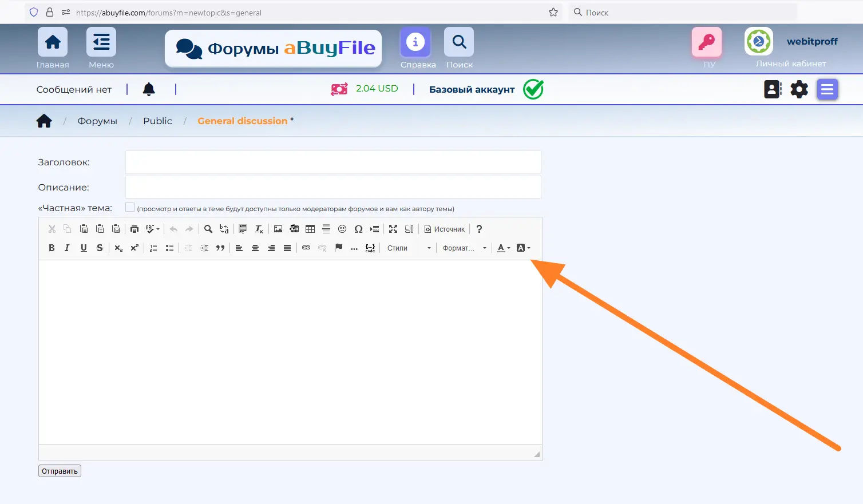Click the Select All icon
Screen dimensions: 863x504
coord(243,229)
